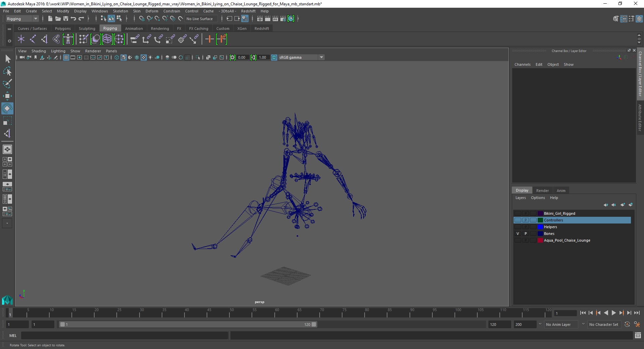Click the Create IK Handle shelf icon

point(45,39)
